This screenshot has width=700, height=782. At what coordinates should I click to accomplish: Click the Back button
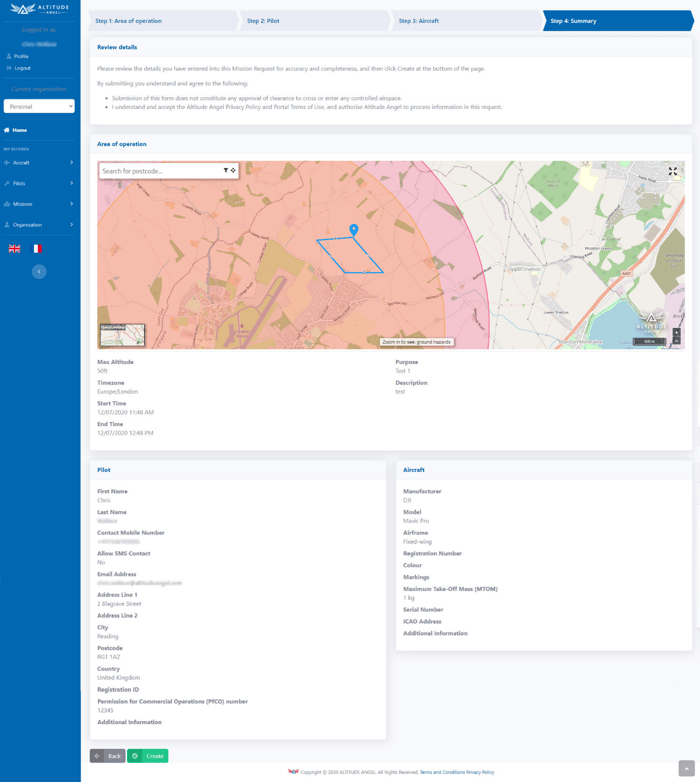pos(107,756)
